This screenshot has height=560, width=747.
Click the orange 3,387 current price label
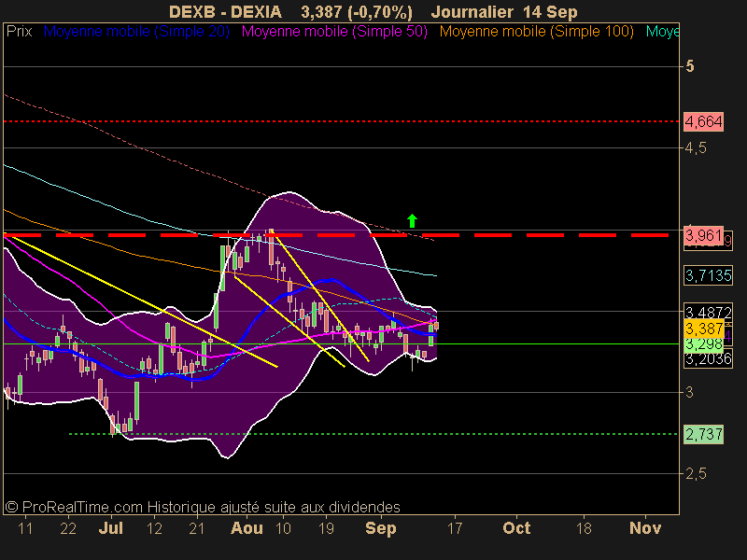pyautogui.click(x=704, y=329)
